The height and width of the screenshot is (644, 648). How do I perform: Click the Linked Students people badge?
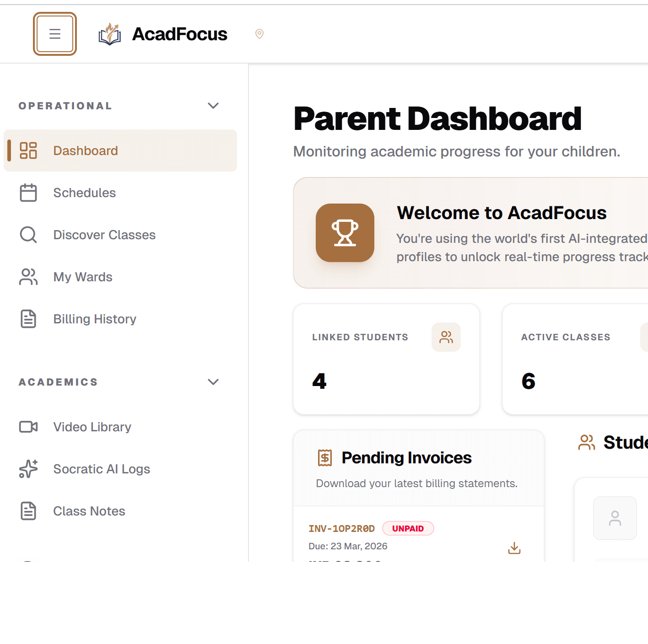pyautogui.click(x=446, y=337)
